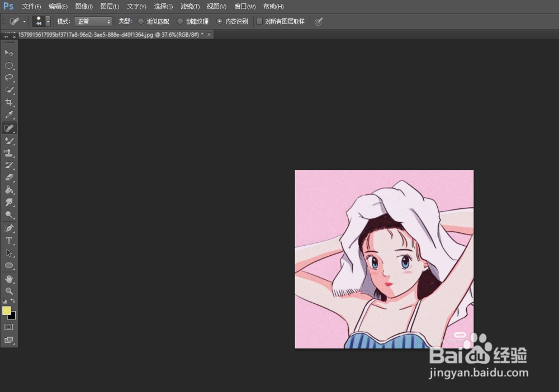Reset default foreground and background colors
The height and width of the screenshot is (392, 559).
pyautogui.click(x=4, y=301)
